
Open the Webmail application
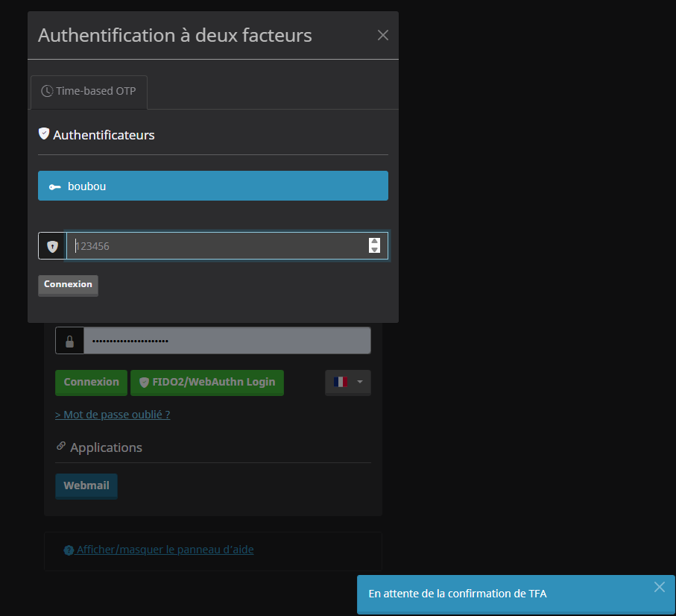click(x=86, y=485)
